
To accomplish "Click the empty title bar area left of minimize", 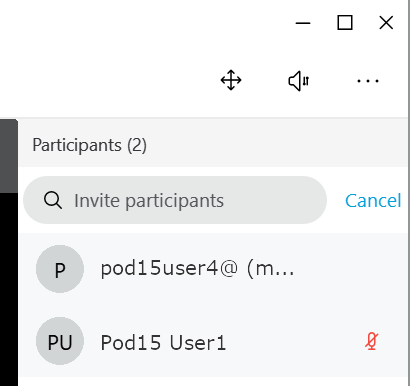I will (143, 23).
